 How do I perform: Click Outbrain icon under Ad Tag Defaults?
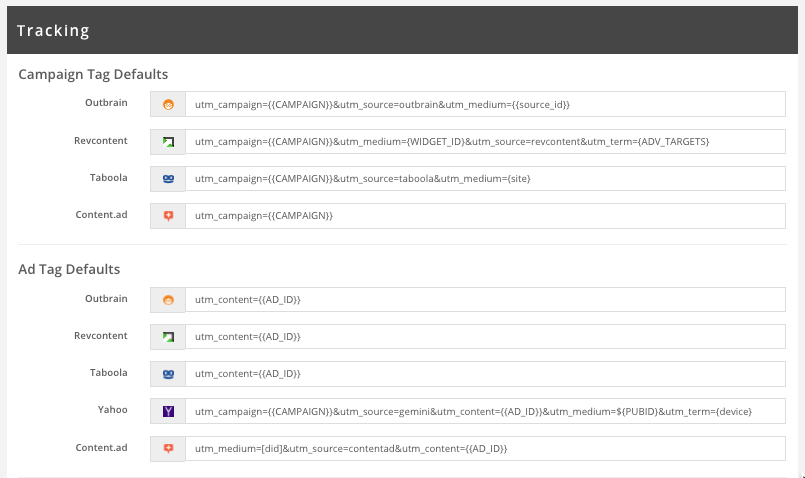[168, 300]
